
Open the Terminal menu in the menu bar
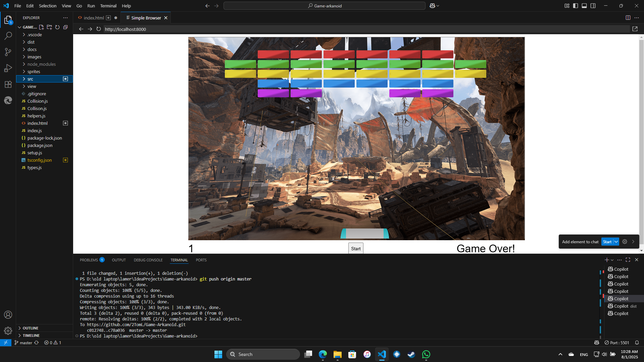(x=108, y=6)
